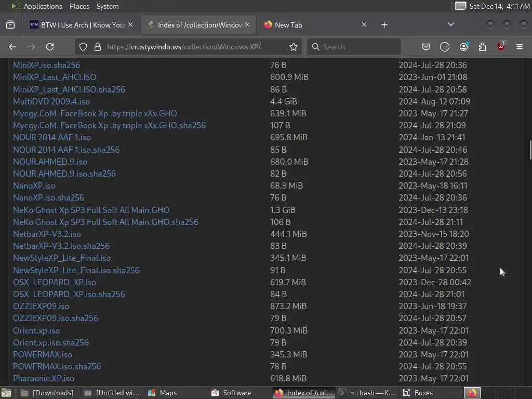Open the display icon in top panel
532x399 pixels.
(460, 6)
